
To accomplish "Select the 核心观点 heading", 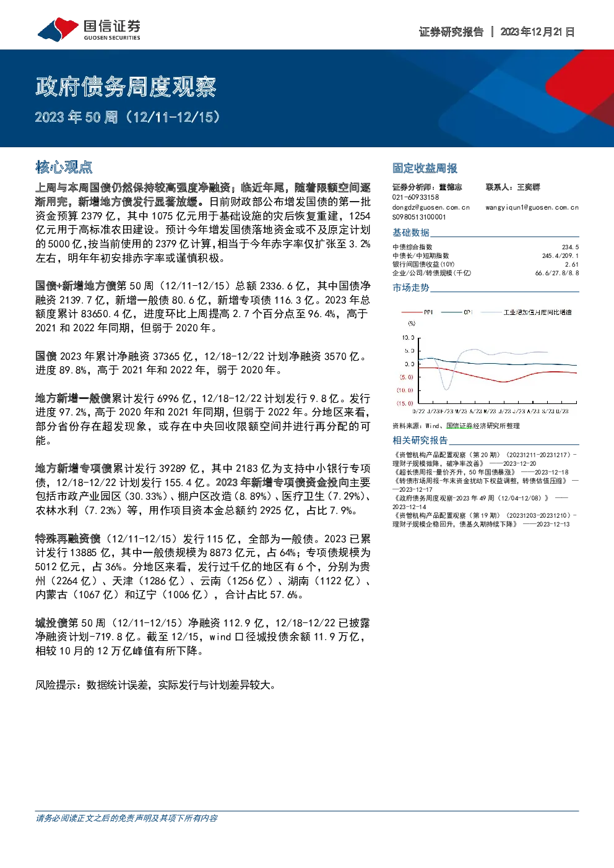I will click(64, 167).
